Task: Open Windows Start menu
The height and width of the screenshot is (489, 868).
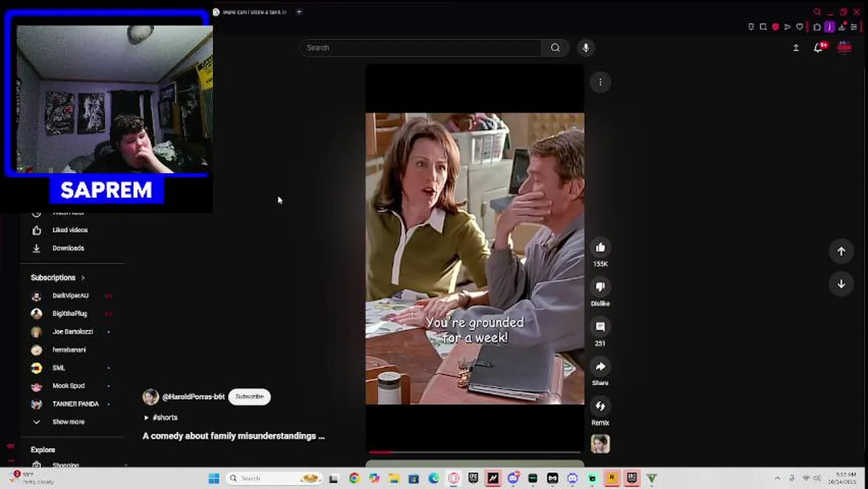Action: click(214, 478)
